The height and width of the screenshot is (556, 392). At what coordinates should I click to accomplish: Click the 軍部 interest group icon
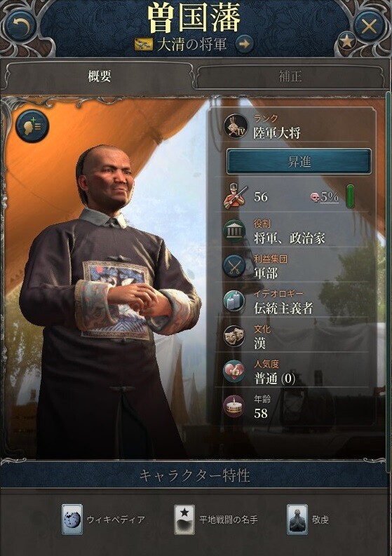click(x=234, y=266)
